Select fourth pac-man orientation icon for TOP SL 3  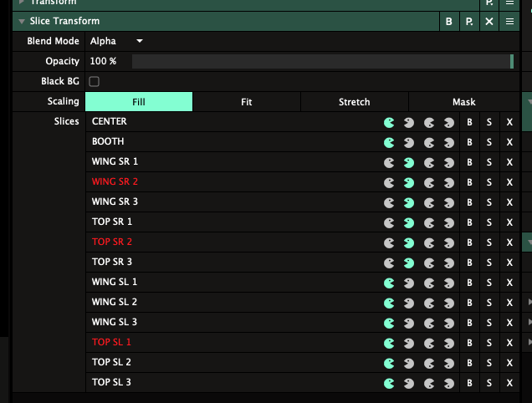coord(449,383)
